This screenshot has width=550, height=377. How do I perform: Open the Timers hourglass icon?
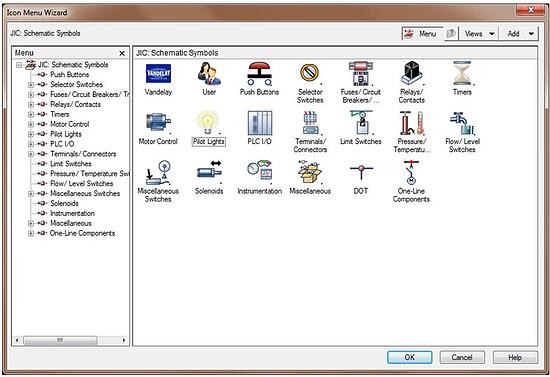click(x=462, y=73)
